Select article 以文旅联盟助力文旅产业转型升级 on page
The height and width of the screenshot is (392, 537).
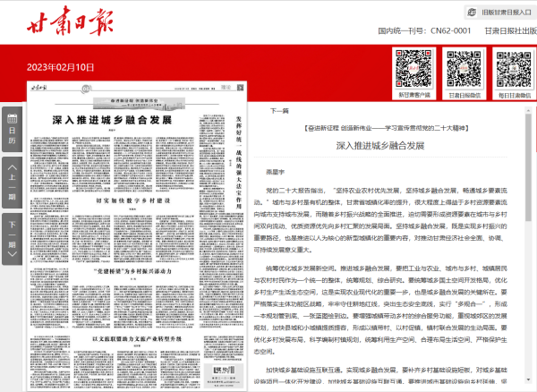[x=137, y=339]
